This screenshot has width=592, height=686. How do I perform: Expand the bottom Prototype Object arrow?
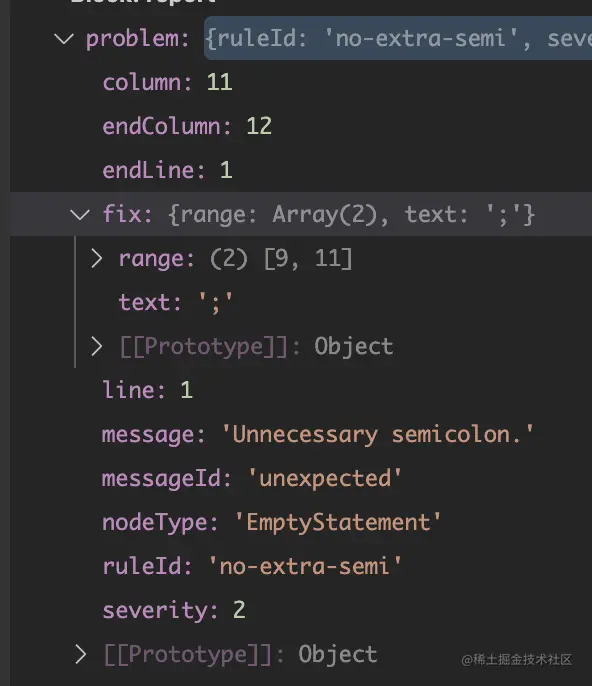(x=81, y=654)
